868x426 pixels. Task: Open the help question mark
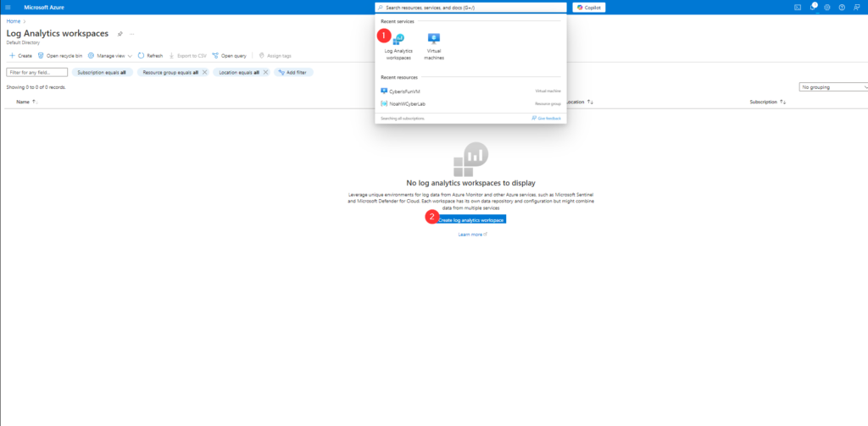(842, 7)
